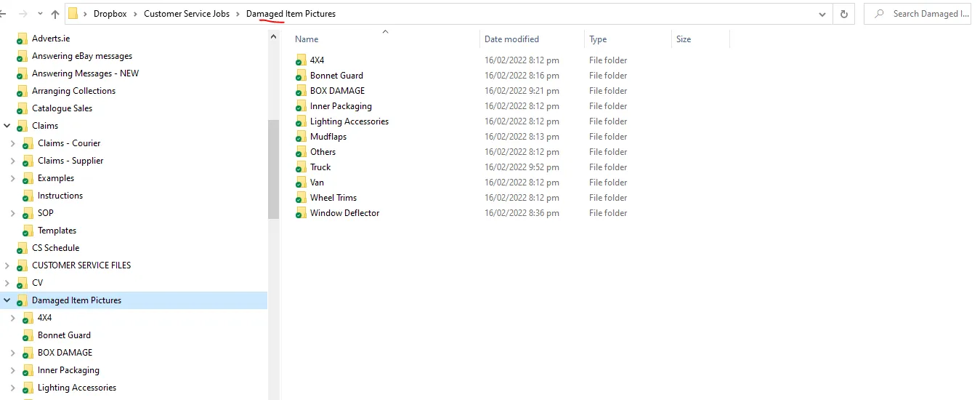The width and height of the screenshot is (980, 400).
Task: Expand the Claims - Supplier tree node
Action: click(x=12, y=161)
